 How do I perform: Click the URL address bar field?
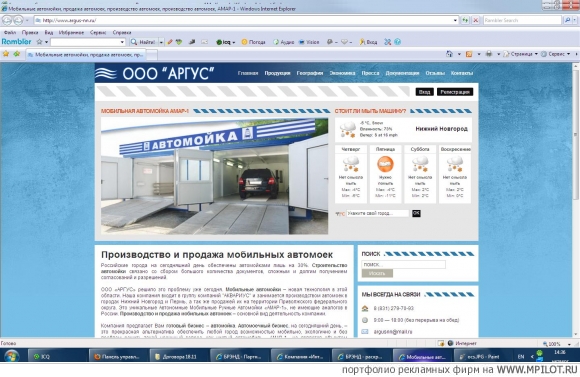tap(243, 20)
